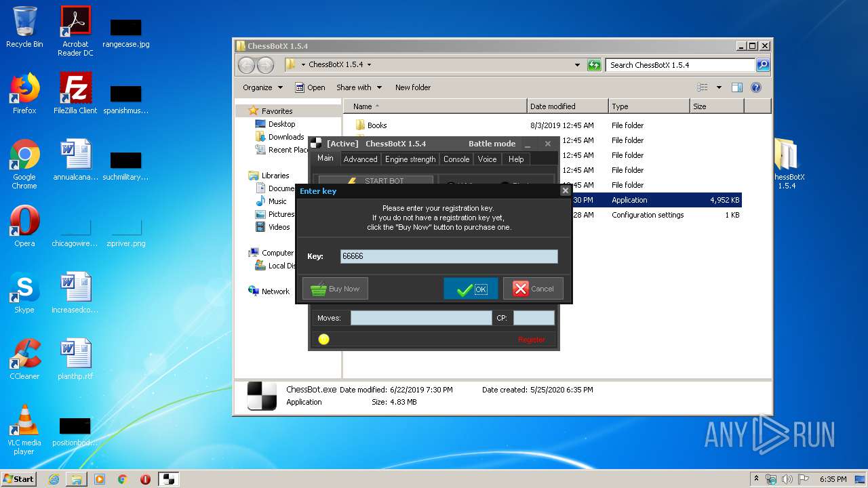Open Acrobat Reader DC desktop icon
Viewport: 868px width, 488px height.
75,31
